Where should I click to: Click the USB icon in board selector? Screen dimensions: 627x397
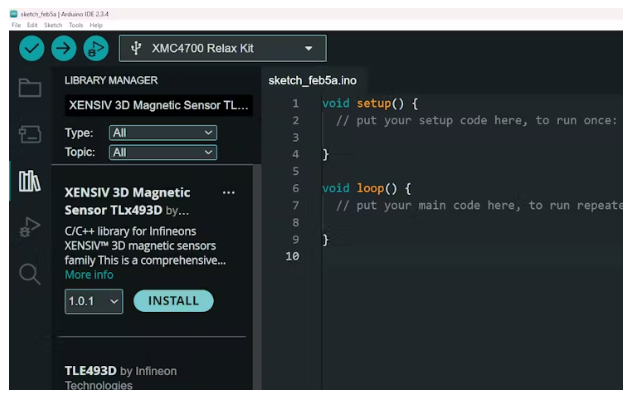(x=136, y=48)
